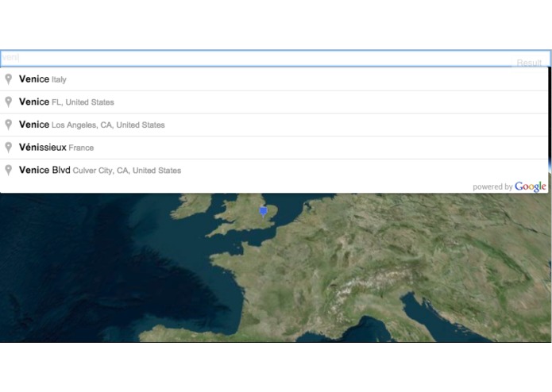Click the Result label
The image size is (552, 392).
click(529, 63)
